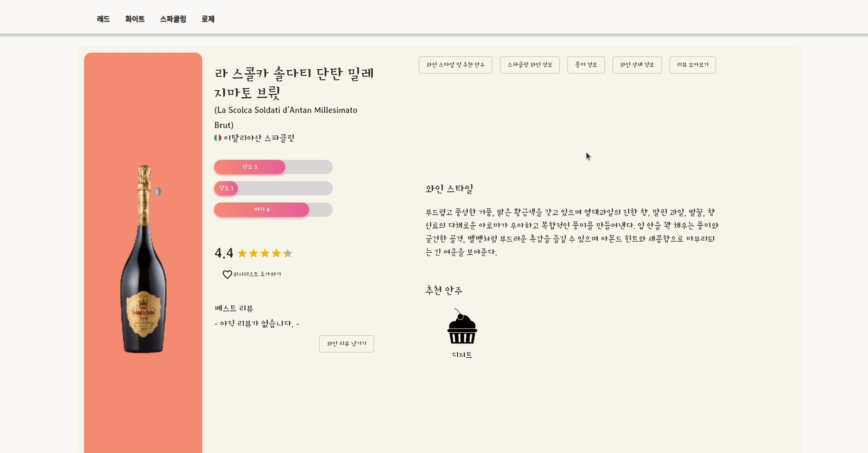Open the 레드 wine category
Viewport: 868px width, 453px height.
click(x=103, y=19)
